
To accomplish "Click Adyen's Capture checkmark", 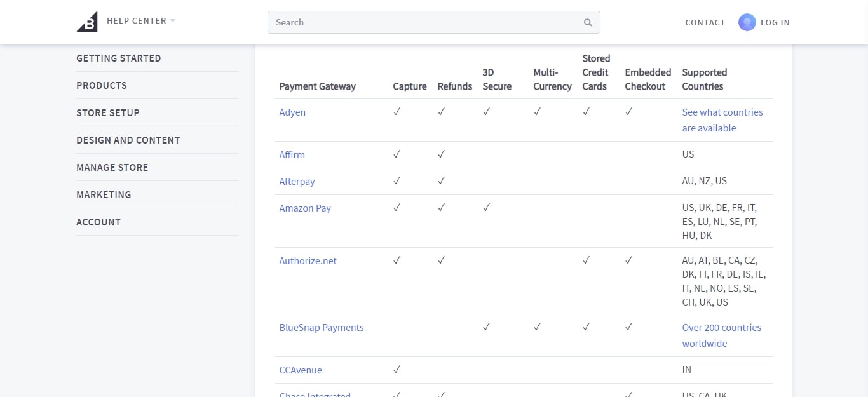I will [x=397, y=112].
